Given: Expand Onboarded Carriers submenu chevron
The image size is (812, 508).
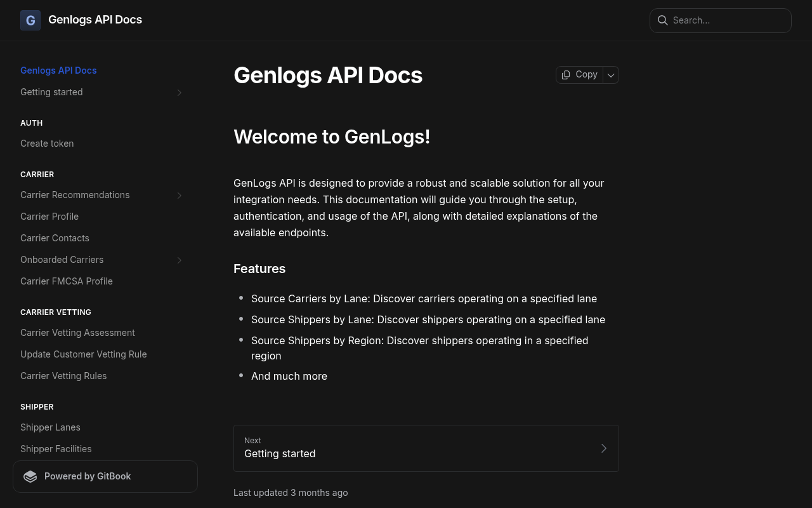Looking at the screenshot, I should click(x=180, y=260).
